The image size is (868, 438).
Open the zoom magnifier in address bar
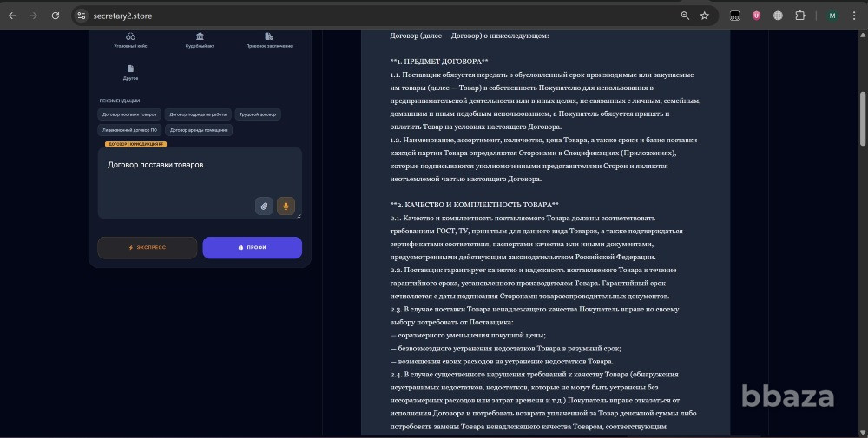[x=685, y=16]
